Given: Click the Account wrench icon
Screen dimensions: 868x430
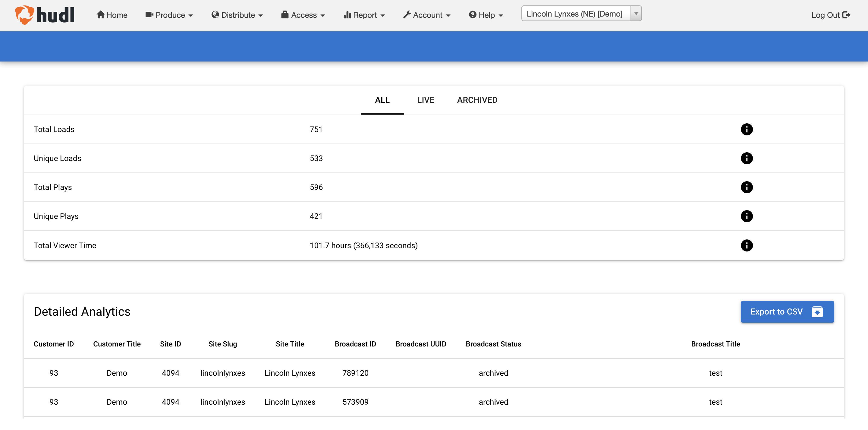Looking at the screenshot, I should [407, 14].
